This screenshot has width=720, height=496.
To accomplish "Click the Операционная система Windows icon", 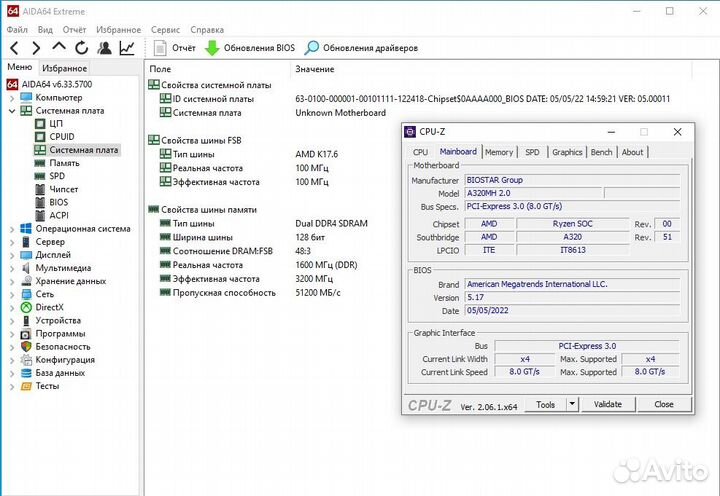I will 26,229.
